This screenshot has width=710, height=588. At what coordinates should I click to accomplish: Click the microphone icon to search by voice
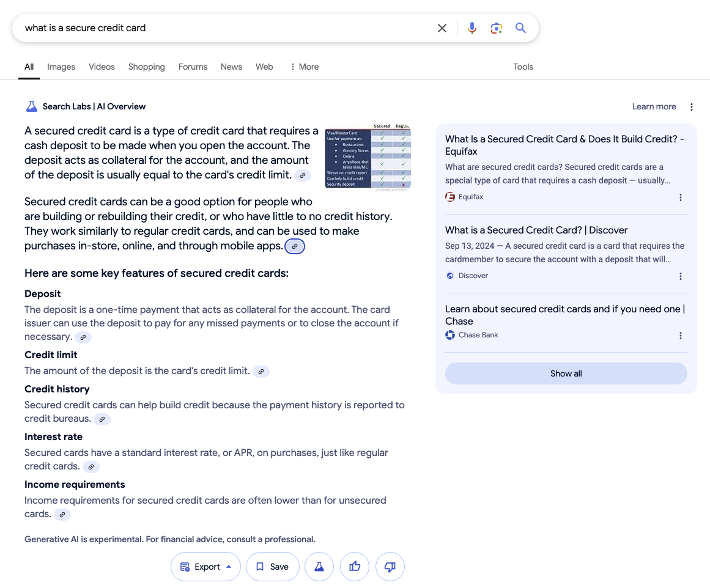[x=471, y=28]
